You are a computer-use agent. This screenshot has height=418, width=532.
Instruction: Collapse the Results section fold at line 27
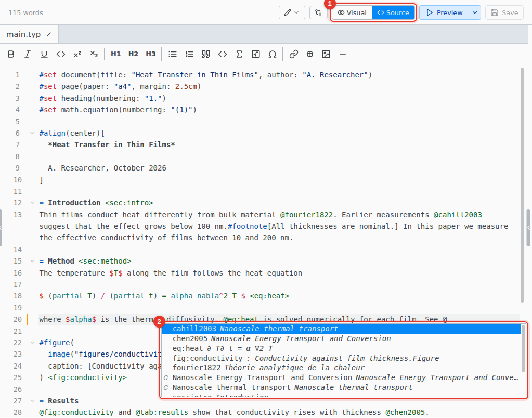(x=32, y=401)
